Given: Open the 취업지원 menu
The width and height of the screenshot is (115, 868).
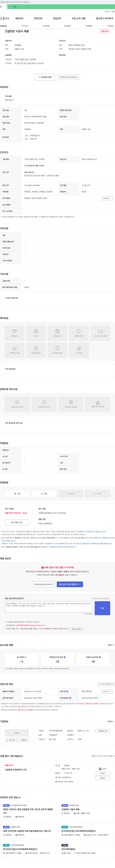Looking at the screenshot, I should pos(38,19).
